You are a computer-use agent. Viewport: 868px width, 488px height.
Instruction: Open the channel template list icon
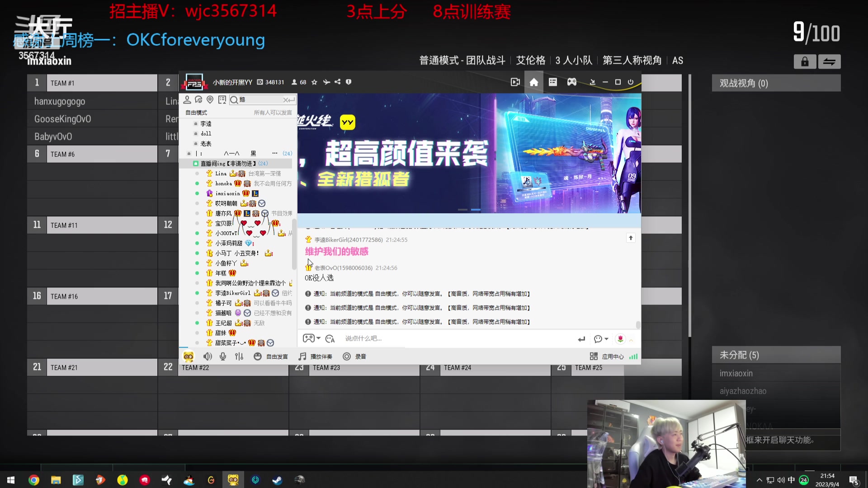[553, 82]
